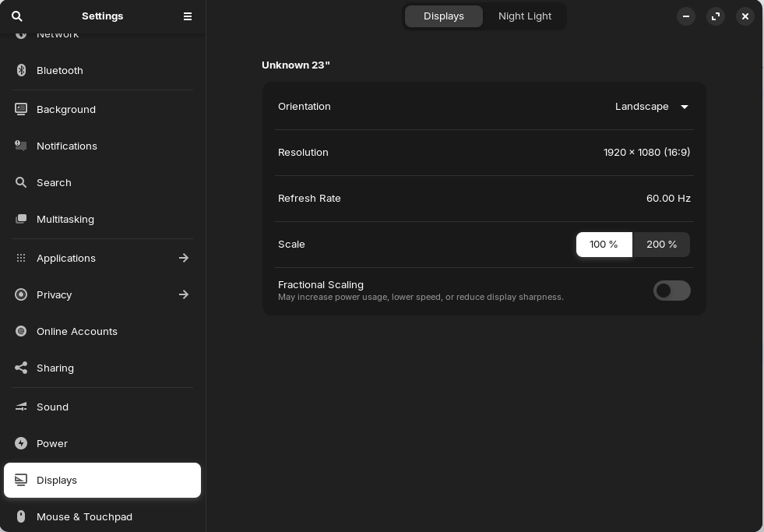Expand Applications with its arrow

pos(184,258)
